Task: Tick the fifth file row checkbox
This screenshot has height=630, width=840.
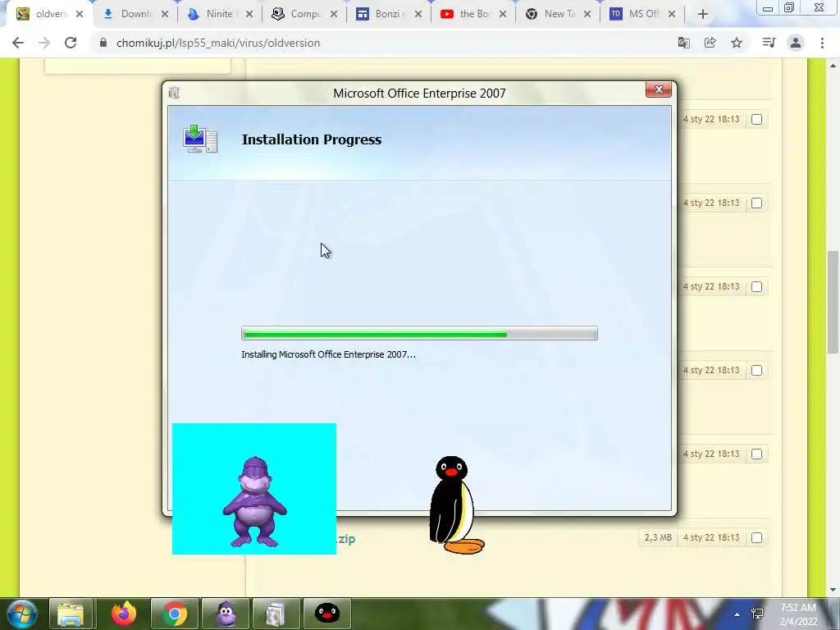Action: [756, 454]
